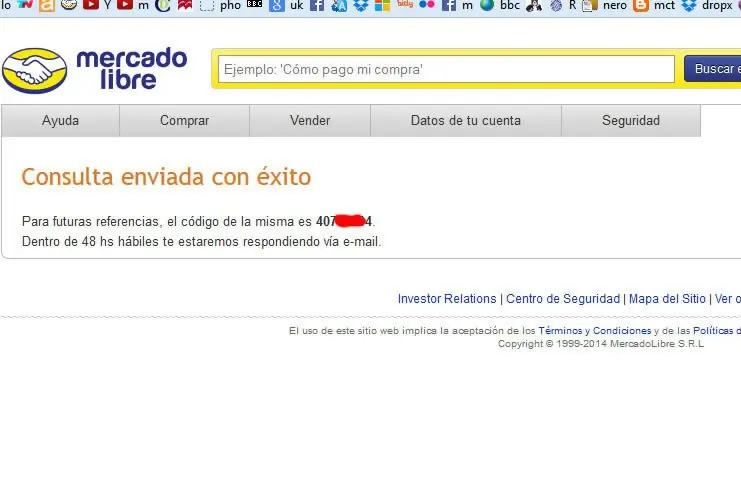Screen dimensions: 741x487
Task: Go to the Seguridad tab
Action: [631, 120]
